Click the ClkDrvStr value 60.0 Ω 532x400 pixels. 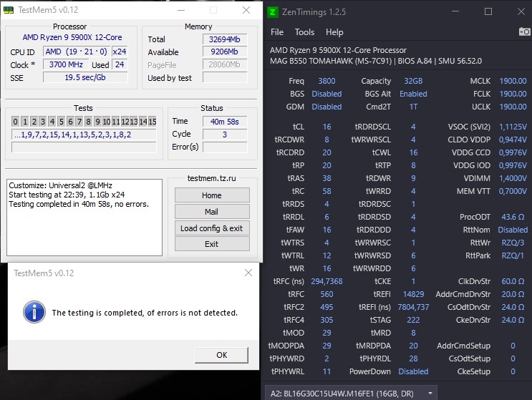coord(513,281)
